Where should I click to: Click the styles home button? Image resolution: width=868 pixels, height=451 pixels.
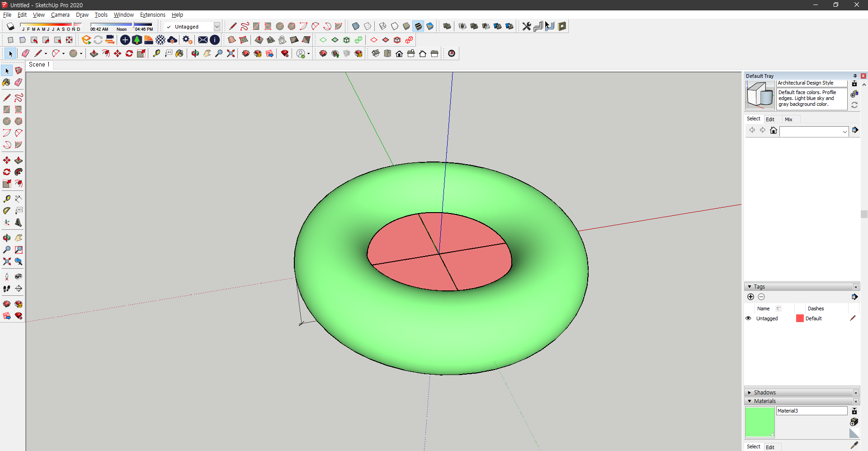point(774,130)
